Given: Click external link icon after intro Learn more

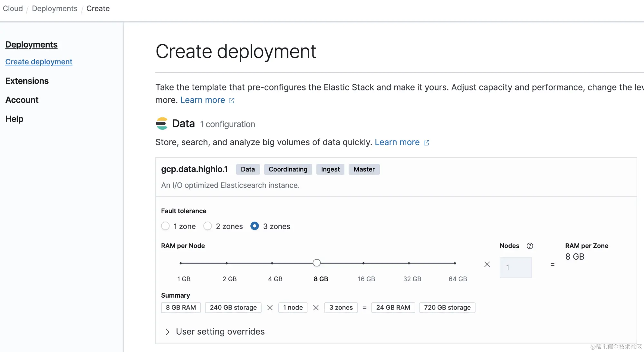Looking at the screenshot, I should (232, 100).
